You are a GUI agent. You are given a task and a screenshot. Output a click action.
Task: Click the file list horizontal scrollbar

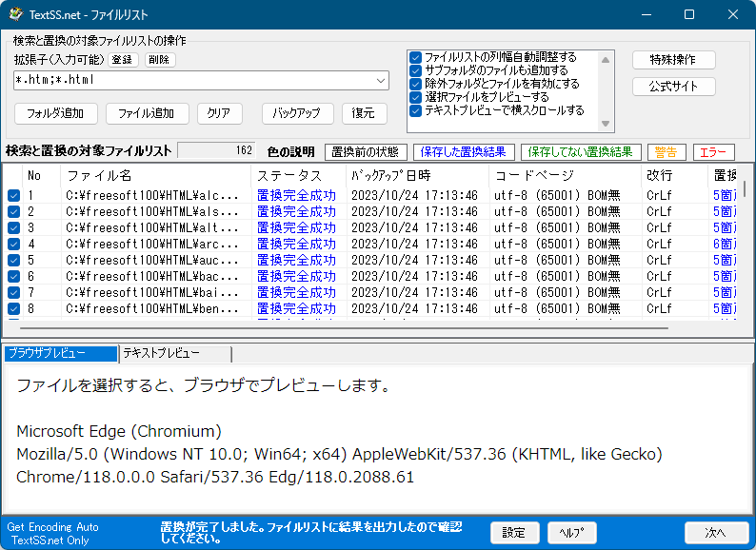pyautogui.click(x=344, y=328)
